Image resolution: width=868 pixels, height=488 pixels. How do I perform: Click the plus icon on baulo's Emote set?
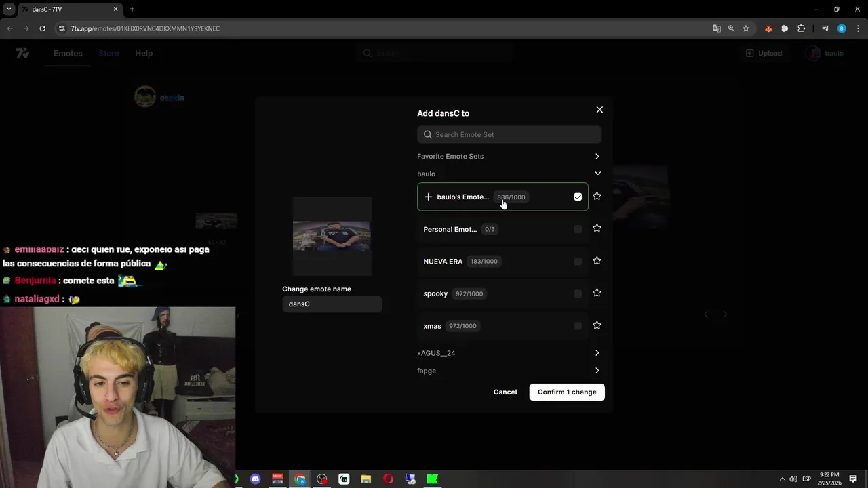(428, 197)
